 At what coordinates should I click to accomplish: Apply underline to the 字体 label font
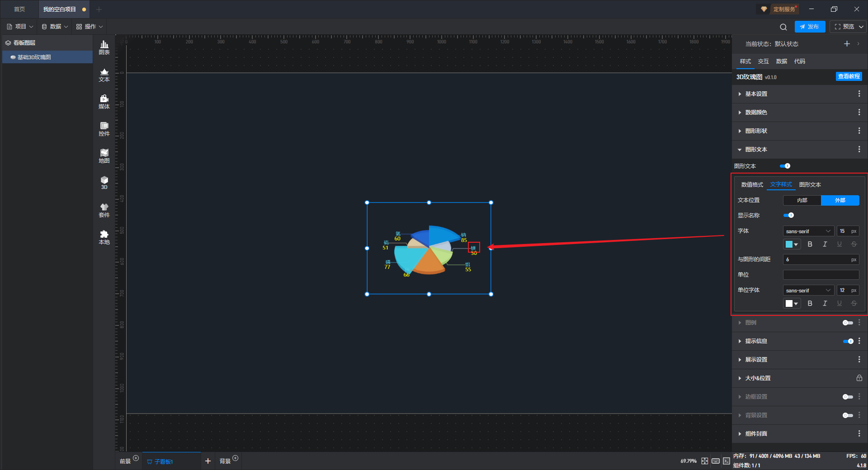(x=839, y=244)
